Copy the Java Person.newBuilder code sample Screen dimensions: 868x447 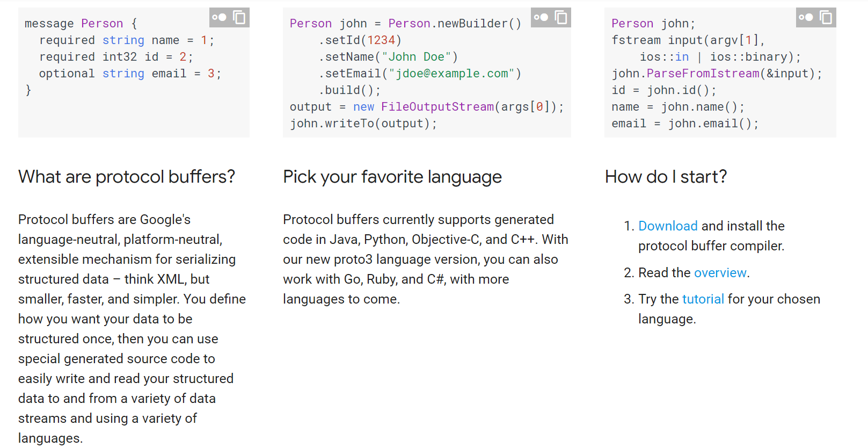pos(561,17)
